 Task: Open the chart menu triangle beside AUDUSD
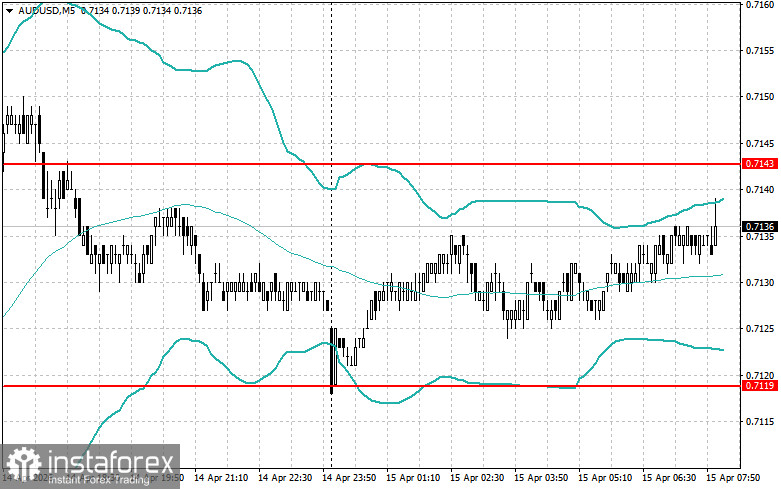pyautogui.click(x=9, y=11)
